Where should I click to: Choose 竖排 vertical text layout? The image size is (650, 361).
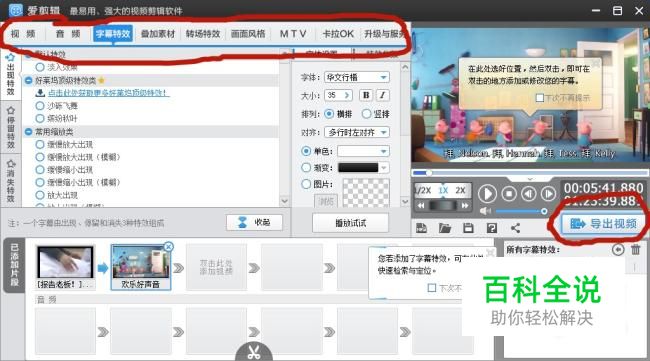[366, 114]
